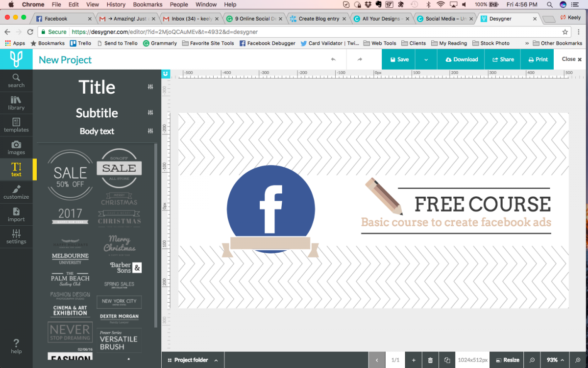Click the Share button
The width and height of the screenshot is (588, 368).
pyautogui.click(x=503, y=59)
